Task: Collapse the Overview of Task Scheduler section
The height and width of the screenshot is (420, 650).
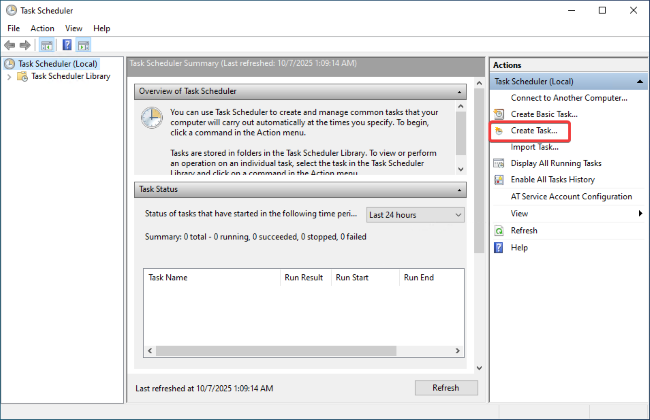Action: point(459,92)
